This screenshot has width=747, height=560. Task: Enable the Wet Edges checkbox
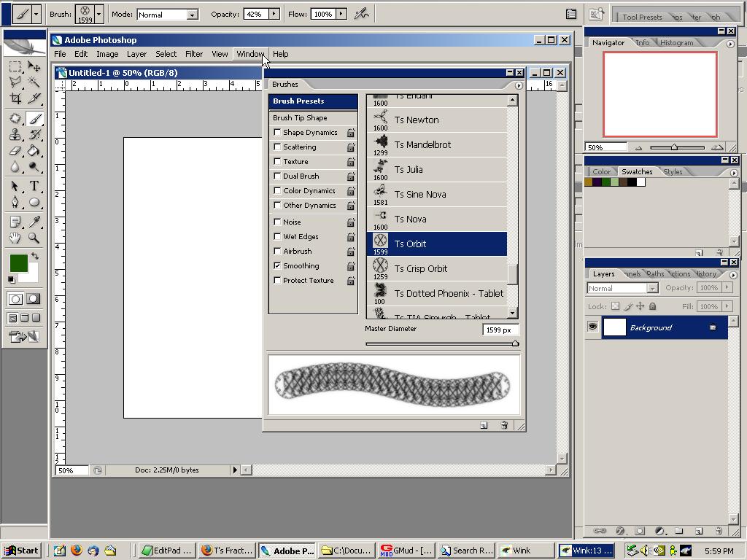coord(277,237)
